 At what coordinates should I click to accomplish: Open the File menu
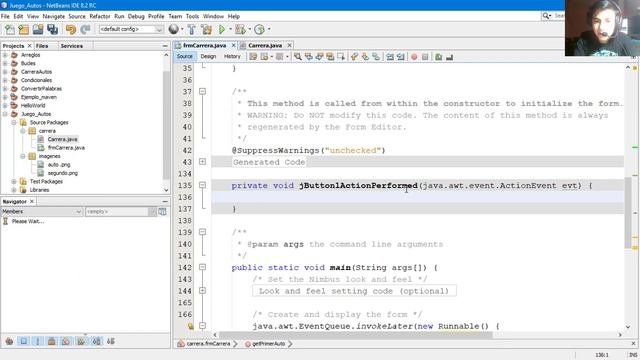tap(5, 16)
